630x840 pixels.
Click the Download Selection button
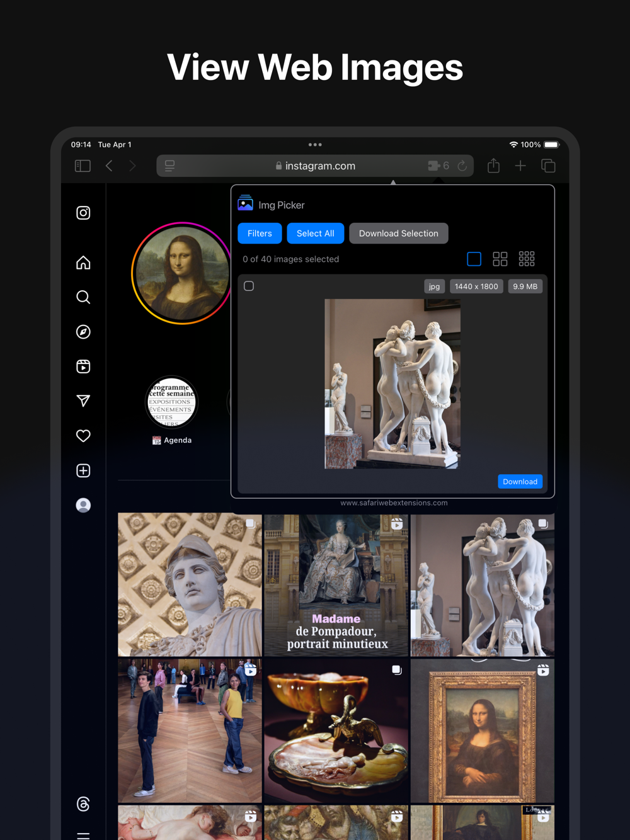coord(399,233)
